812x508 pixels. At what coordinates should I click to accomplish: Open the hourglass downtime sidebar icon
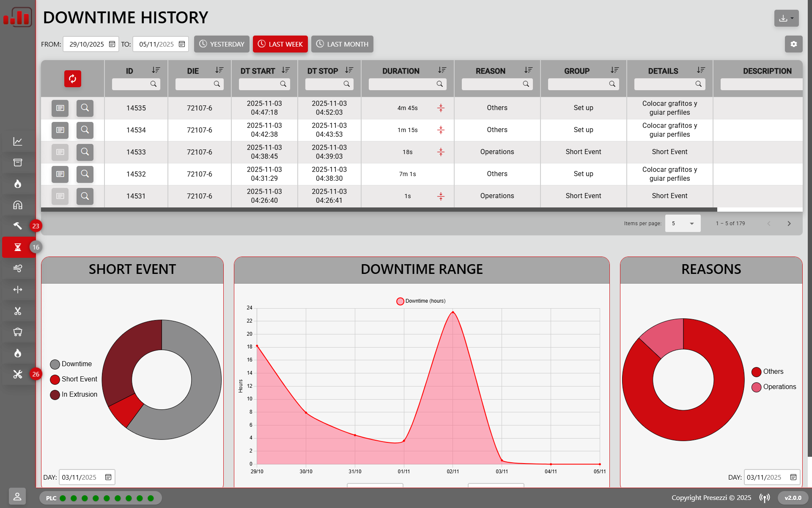pyautogui.click(x=18, y=247)
